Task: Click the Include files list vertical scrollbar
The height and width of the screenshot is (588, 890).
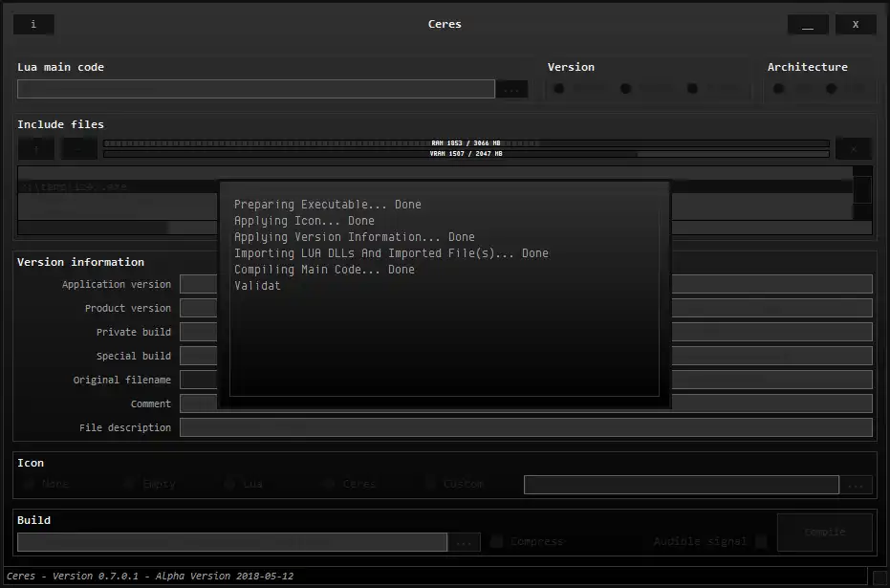Action: [862, 193]
